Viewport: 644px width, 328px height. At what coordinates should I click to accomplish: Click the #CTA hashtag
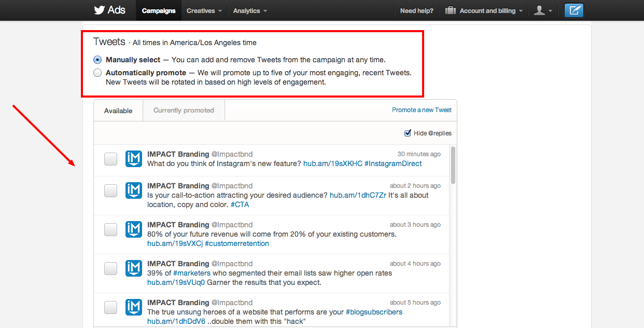(240, 204)
